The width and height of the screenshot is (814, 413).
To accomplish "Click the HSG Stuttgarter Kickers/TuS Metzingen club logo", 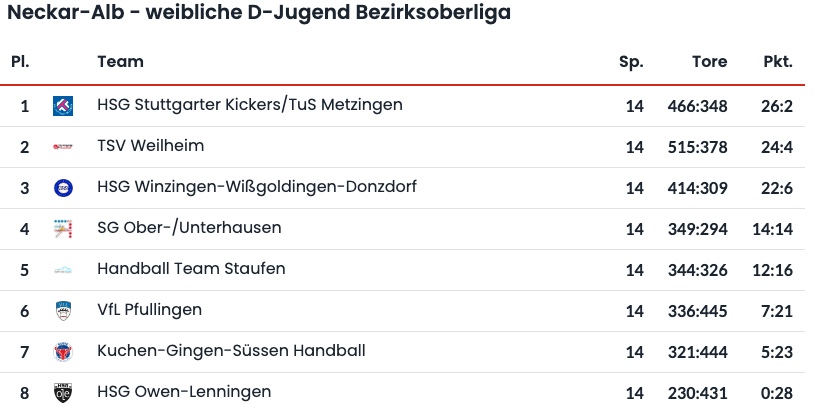I will click(63, 105).
